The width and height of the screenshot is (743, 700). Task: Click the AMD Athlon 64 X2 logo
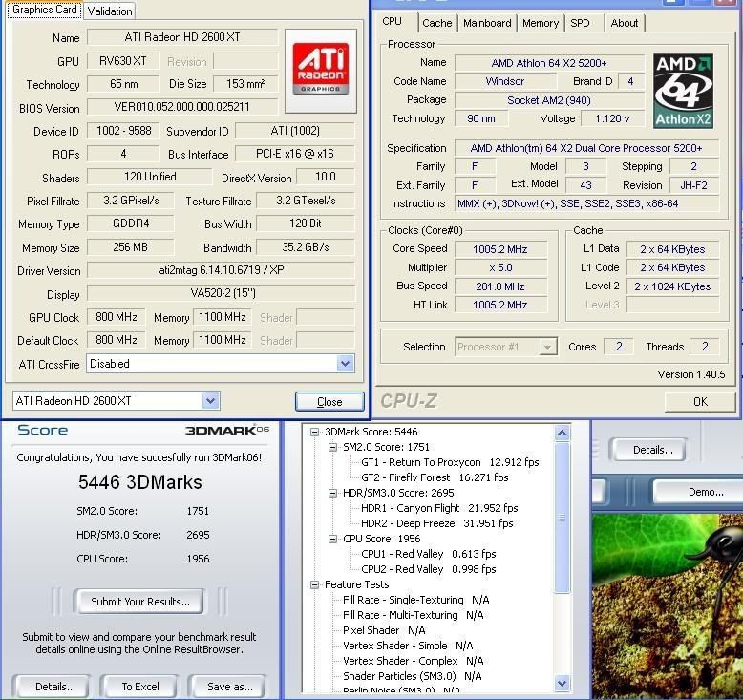(x=683, y=91)
